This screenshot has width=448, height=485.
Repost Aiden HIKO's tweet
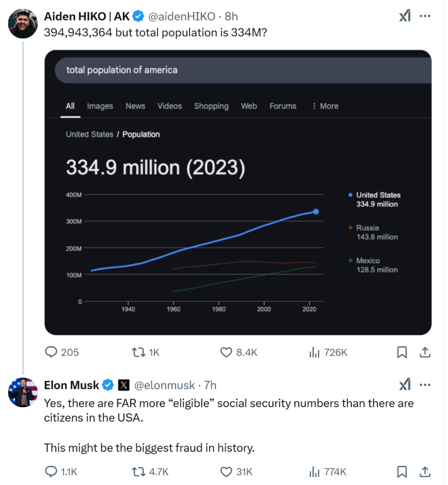(139, 352)
